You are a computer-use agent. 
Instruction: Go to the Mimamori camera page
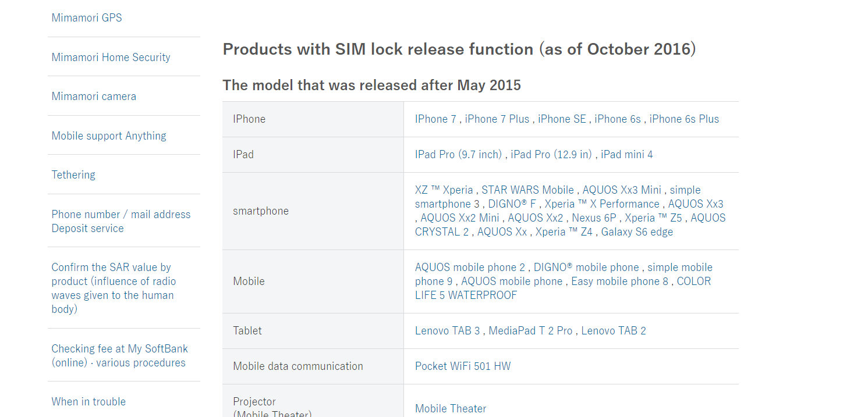point(94,97)
